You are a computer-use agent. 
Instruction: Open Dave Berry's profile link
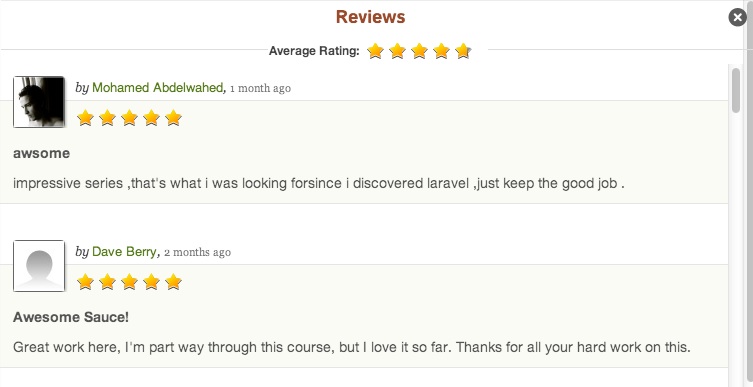coord(124,252)
